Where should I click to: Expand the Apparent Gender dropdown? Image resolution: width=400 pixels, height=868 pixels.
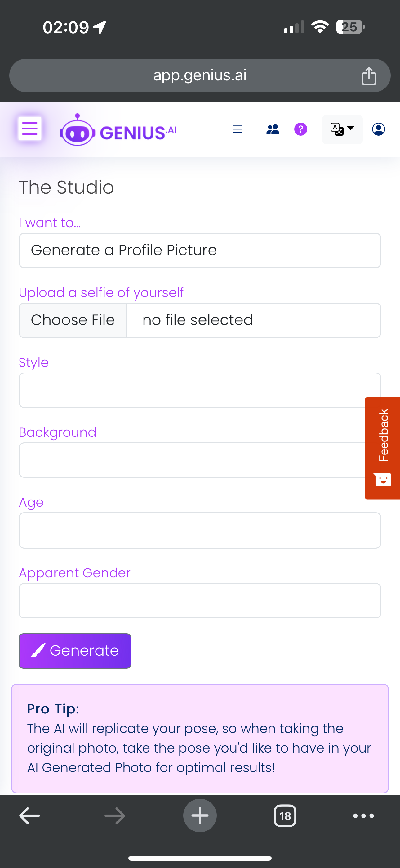(x=200, y=601)
